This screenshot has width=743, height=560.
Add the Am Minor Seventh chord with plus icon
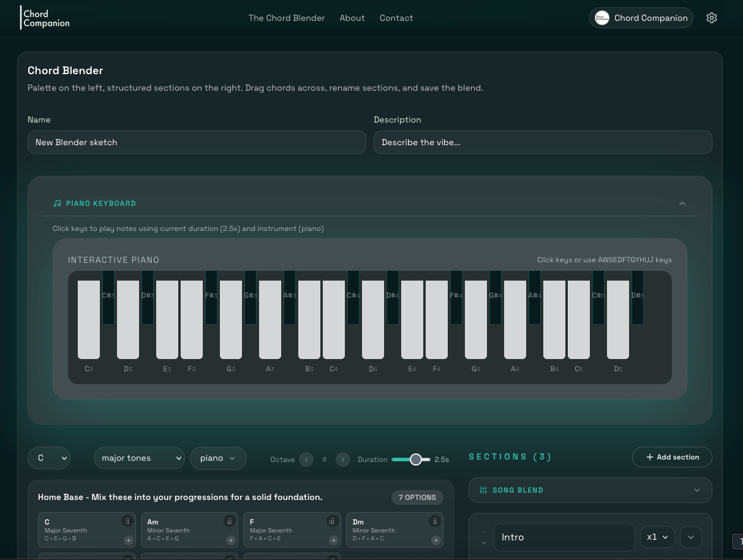point(230,540)
